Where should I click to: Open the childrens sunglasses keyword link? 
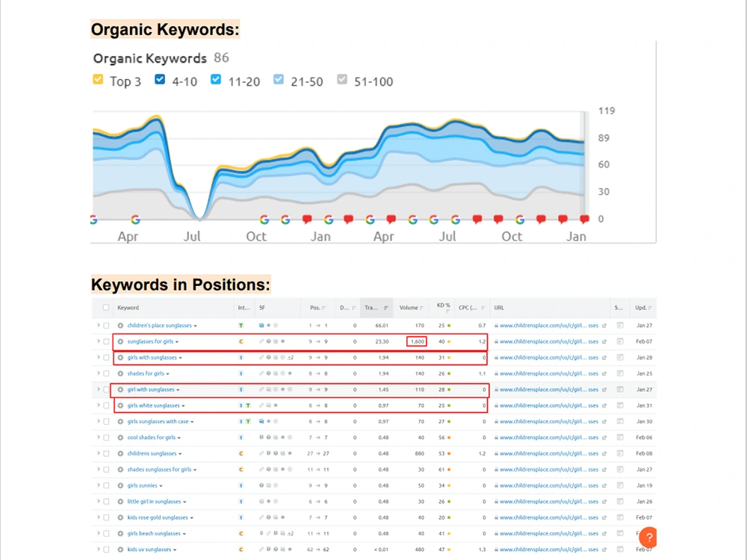(x=152, y=454)
